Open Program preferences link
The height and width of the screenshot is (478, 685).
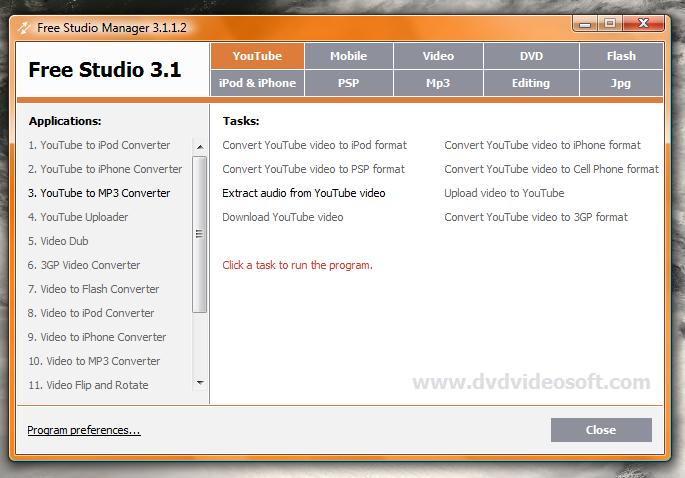(x=84, y=430)
